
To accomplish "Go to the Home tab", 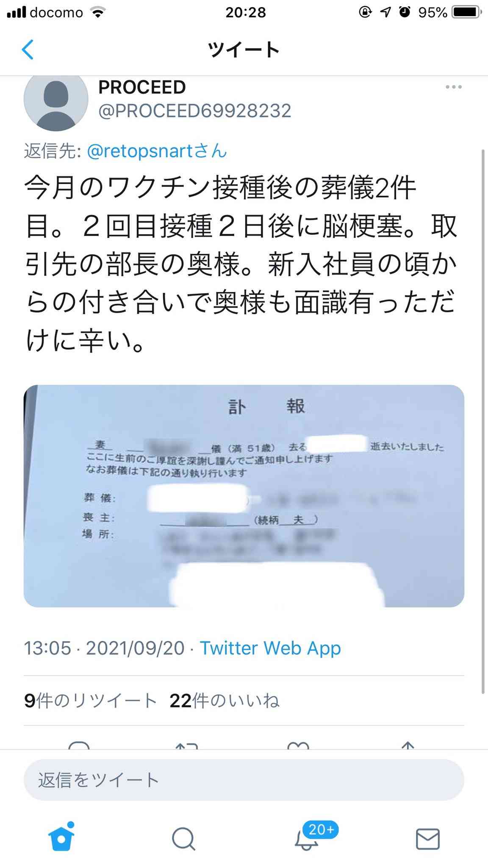I will pos(61,839).
